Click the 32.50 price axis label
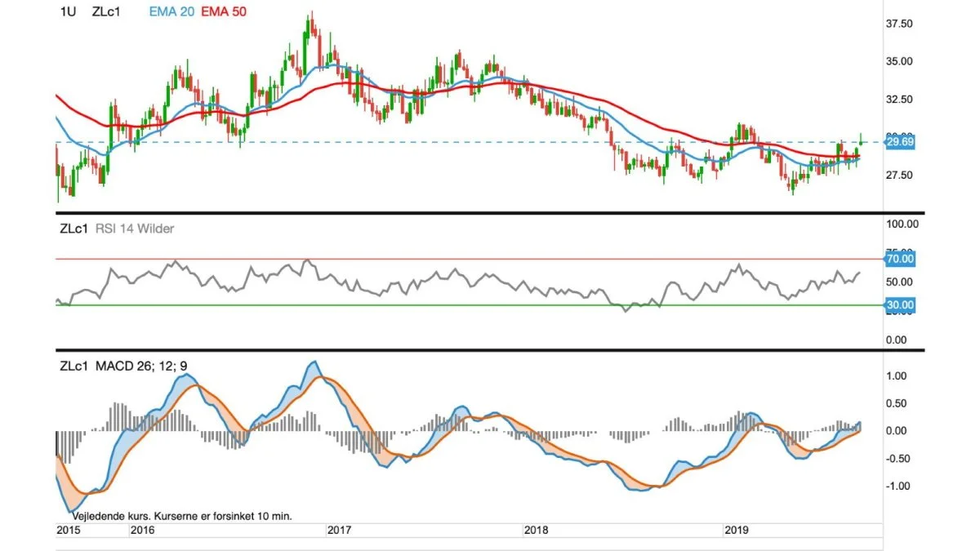 tap(900, 100)
